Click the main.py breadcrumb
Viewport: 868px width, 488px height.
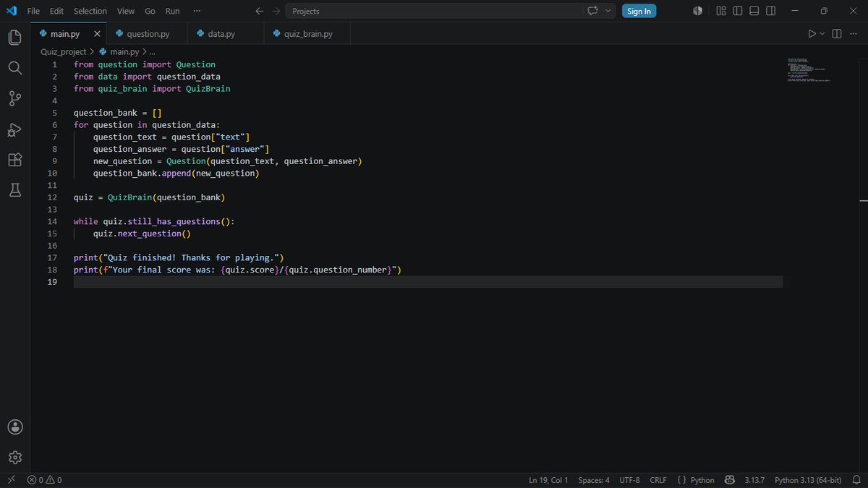(124, 52)
